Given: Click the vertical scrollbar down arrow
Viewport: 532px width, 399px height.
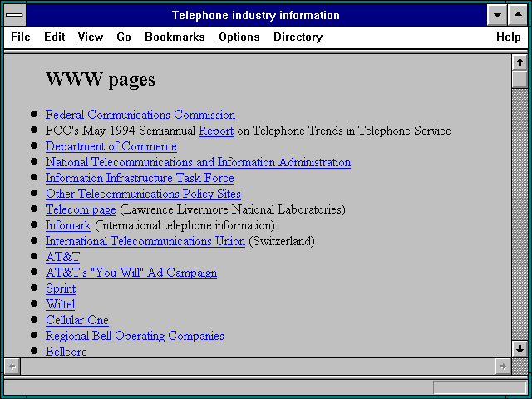Looking at the screenshot, I should (520, 349).
